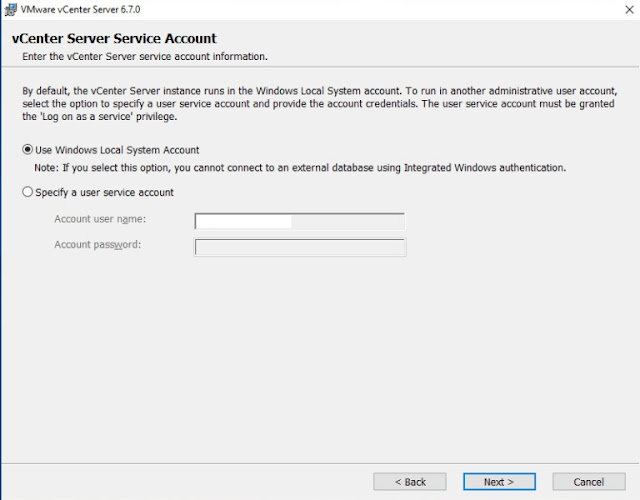Click the note about Integrated Windows authentication
640x500 pixels.
pos(300,168)
